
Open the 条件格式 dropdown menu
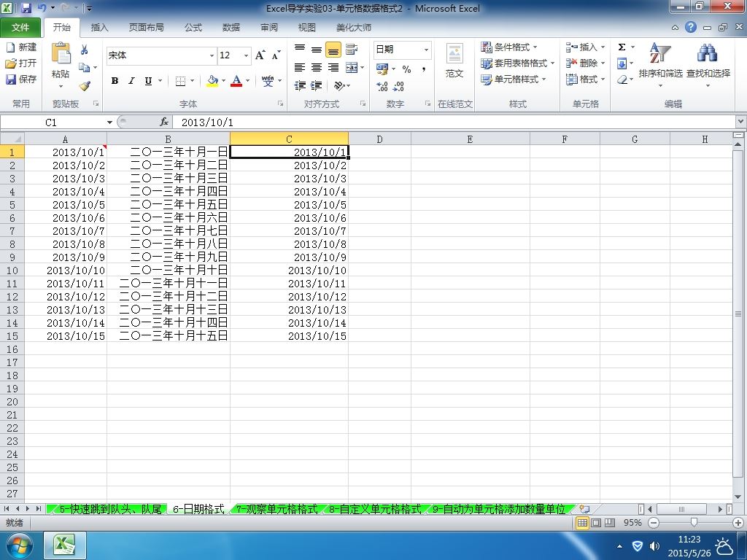(508, 47)
